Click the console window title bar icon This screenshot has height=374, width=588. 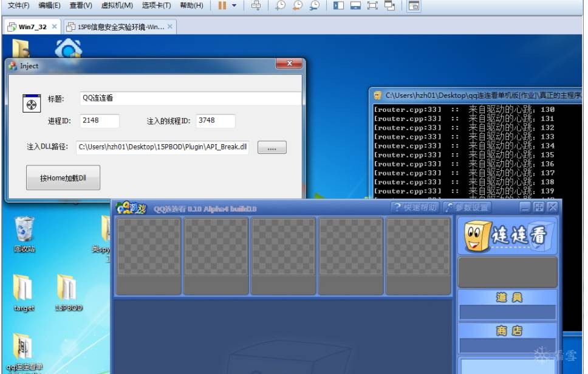point(378,95)
